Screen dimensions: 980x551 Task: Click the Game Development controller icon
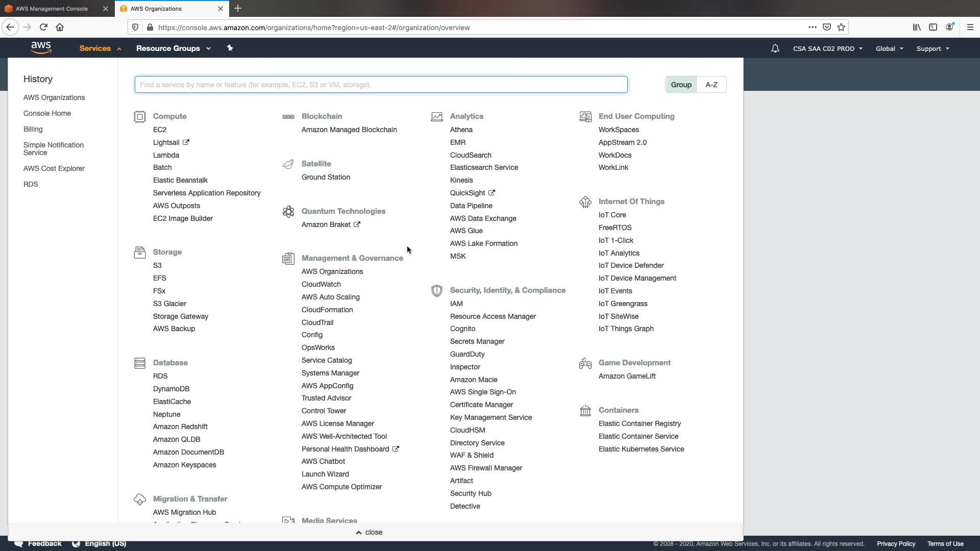[x=585, y=363]
